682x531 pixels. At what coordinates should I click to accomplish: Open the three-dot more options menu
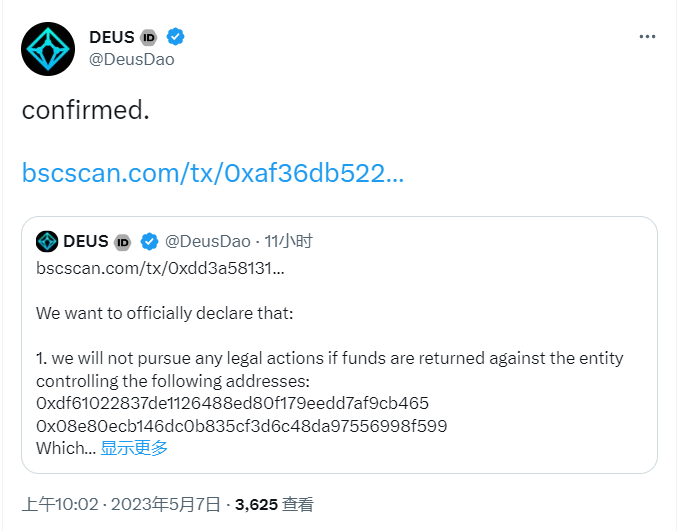(647, 36)
